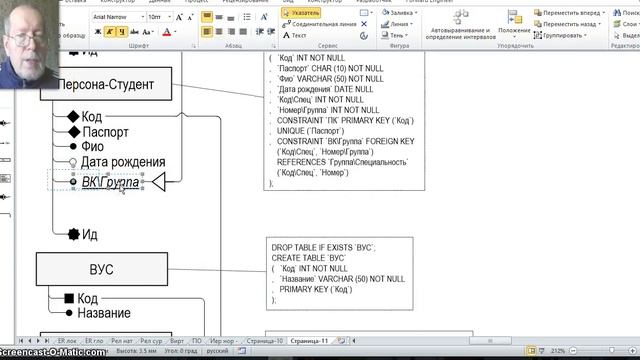Center text horizontally
This screenshot has width=640, height=360.
219,31
